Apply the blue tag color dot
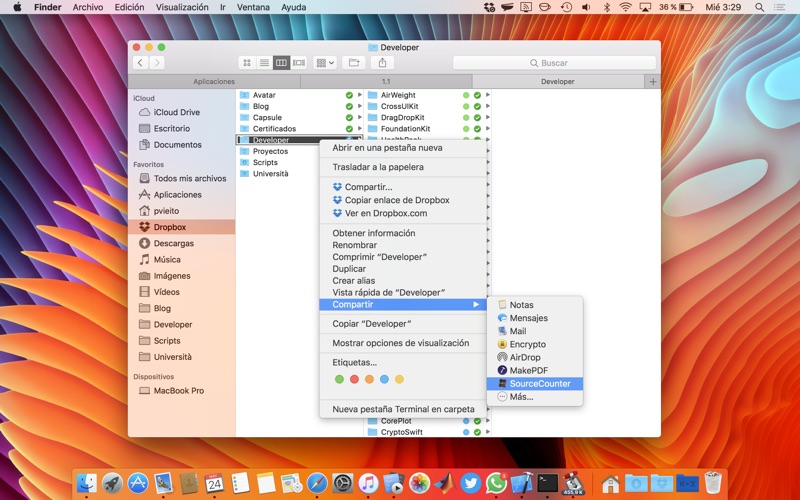The width and height of the screenshot is (800, 500). 384,379
